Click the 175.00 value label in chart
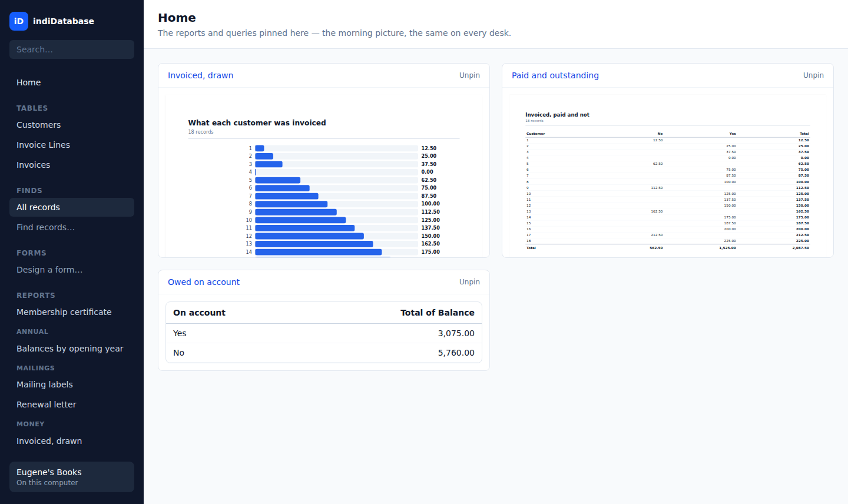Screen dimensions: 848x504 click(x=430, y=252)
